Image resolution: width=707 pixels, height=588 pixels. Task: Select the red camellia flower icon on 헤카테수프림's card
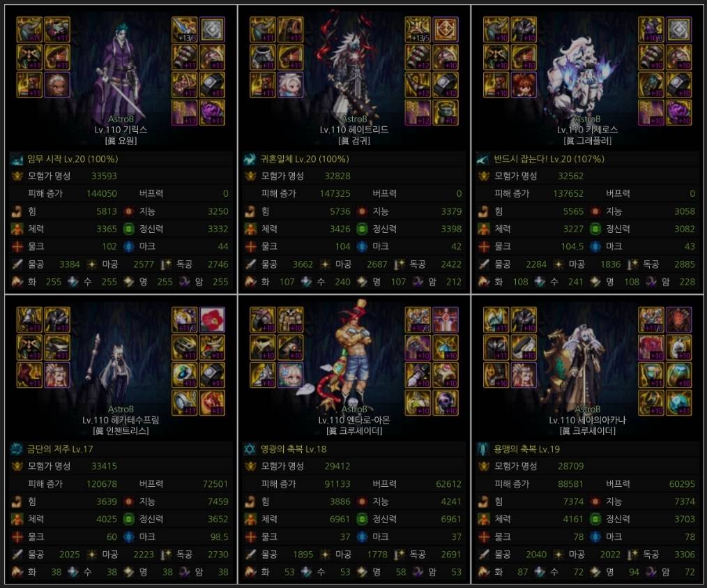pos(212,319)
